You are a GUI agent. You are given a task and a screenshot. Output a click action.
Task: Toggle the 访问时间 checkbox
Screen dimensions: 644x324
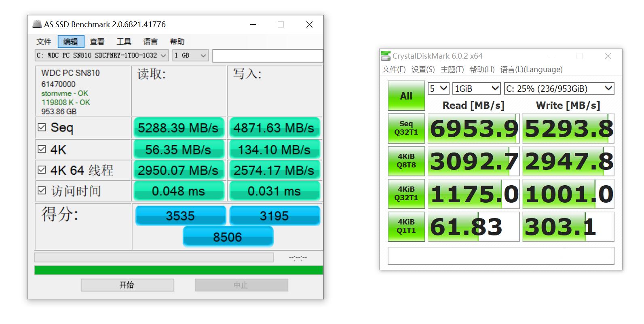[x=42, y=191]
